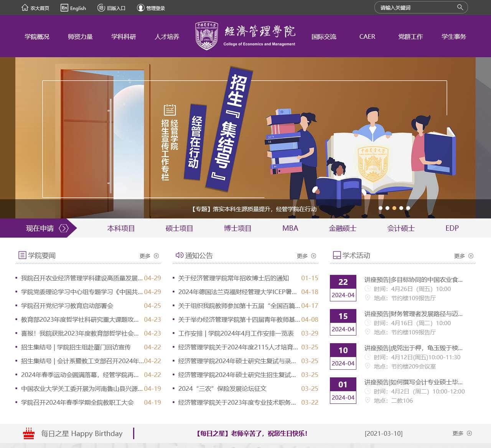Click the 10 2024-04 date box
The image size is (491, 448).
click(x=343, y=357)
